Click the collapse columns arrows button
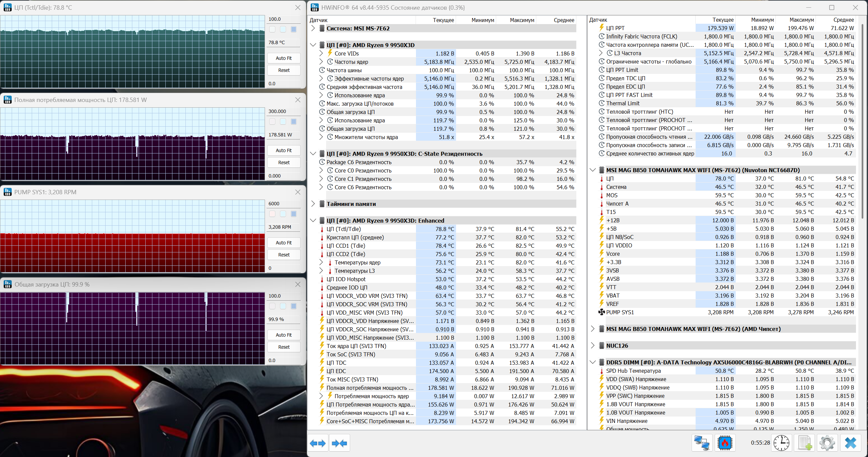Screen dimensions: 868x457 [x=339, y=443]
